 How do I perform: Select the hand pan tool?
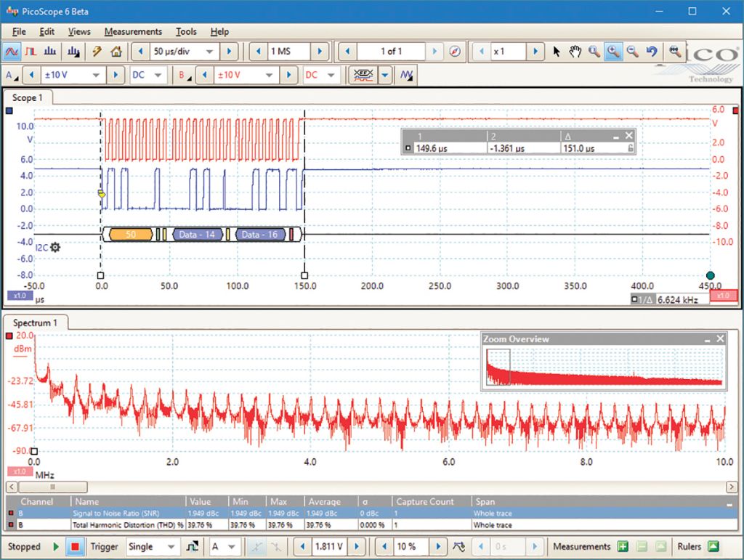point(575,52)
